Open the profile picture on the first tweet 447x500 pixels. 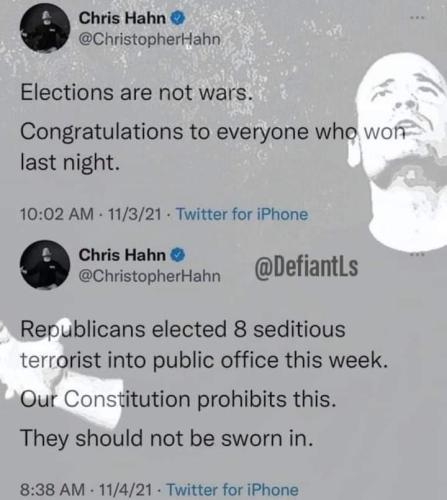pyautogui.click(x=45, y=27)
